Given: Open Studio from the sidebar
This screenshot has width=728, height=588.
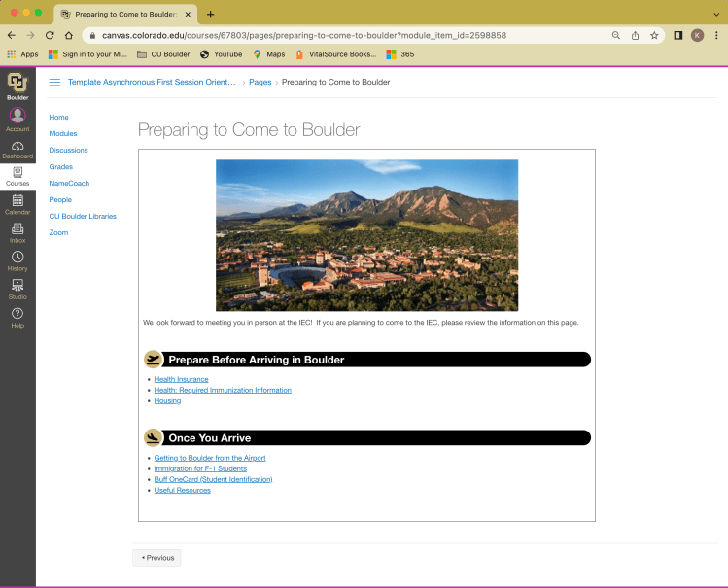Looking at the screenshot, I should 17,289.
